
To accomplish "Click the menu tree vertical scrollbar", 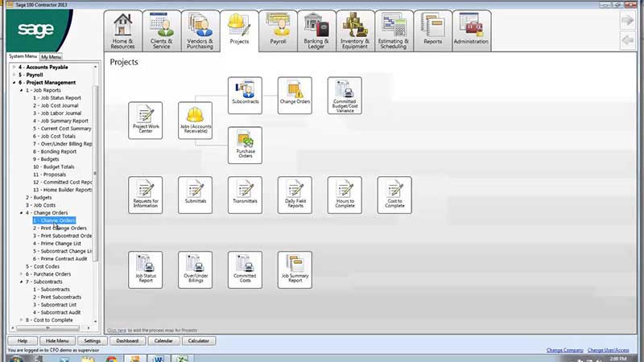I will pyautogui.click(x=95, y=174).
